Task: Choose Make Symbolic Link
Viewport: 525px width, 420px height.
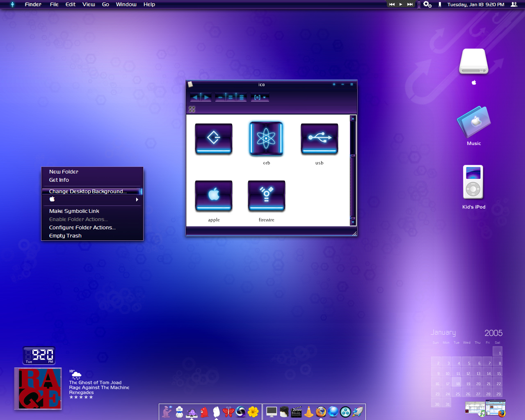Action: (x=74, y=211)
